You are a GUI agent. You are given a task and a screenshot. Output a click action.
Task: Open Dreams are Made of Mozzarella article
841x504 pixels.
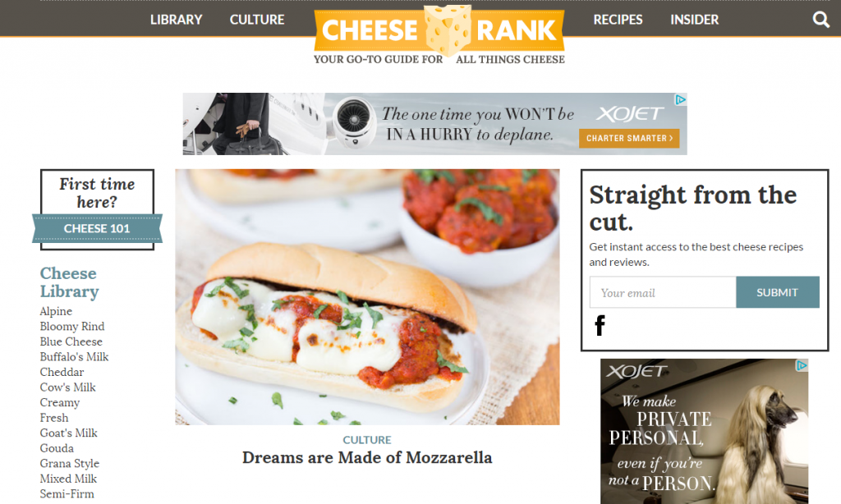pyautogui.click(x=367, y=457)
